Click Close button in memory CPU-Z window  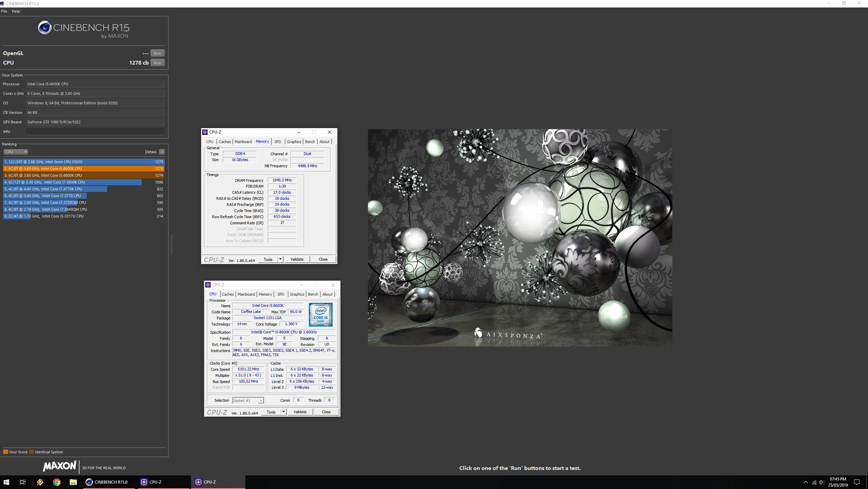coord(323,259)
